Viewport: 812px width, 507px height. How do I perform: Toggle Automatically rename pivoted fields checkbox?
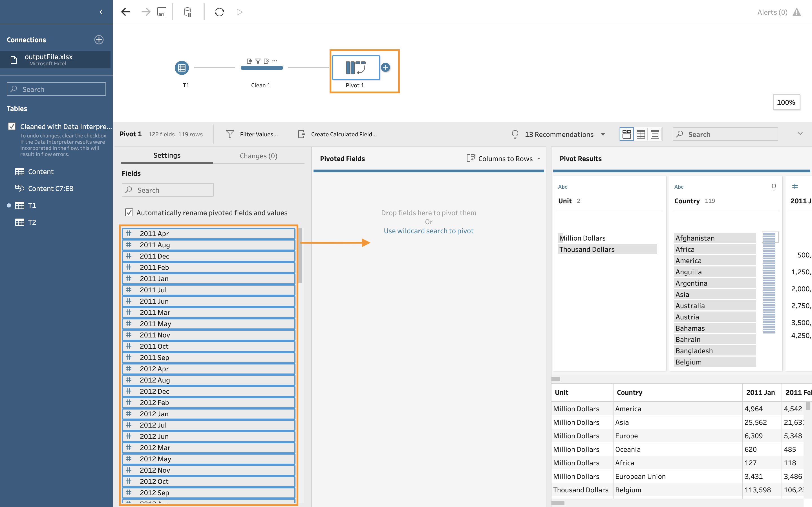(x=129, y=213)
